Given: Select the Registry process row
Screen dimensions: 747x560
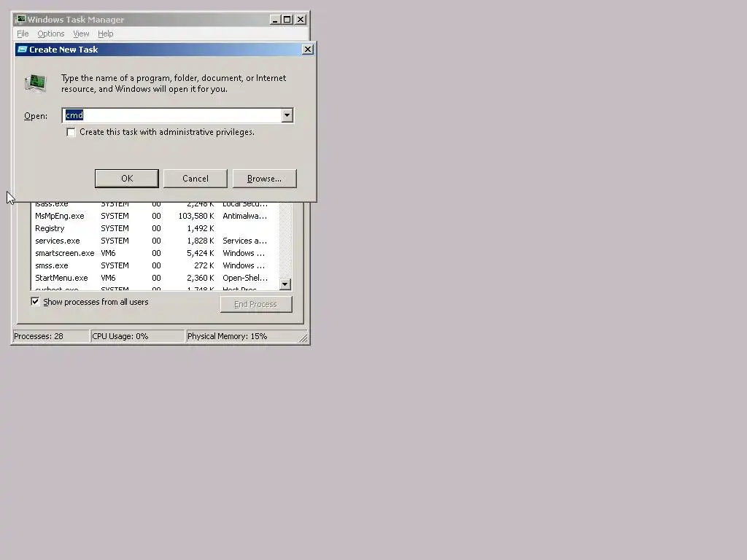Looking at the screenshot, I should [x=155, y=228].
